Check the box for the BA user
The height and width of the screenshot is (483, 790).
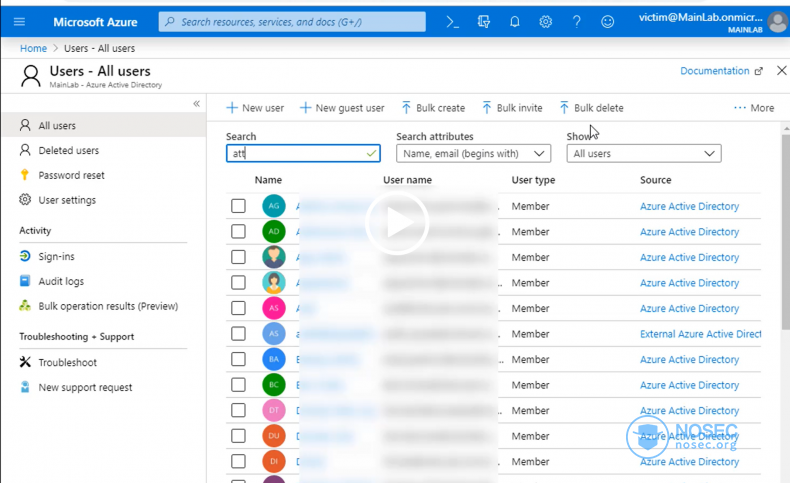[238, 360]
